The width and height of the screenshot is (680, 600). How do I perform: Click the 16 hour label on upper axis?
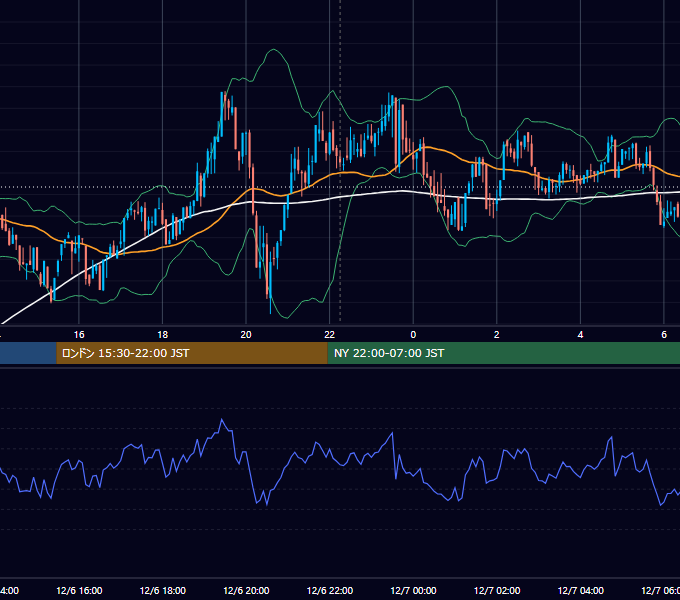click(79, 335)
